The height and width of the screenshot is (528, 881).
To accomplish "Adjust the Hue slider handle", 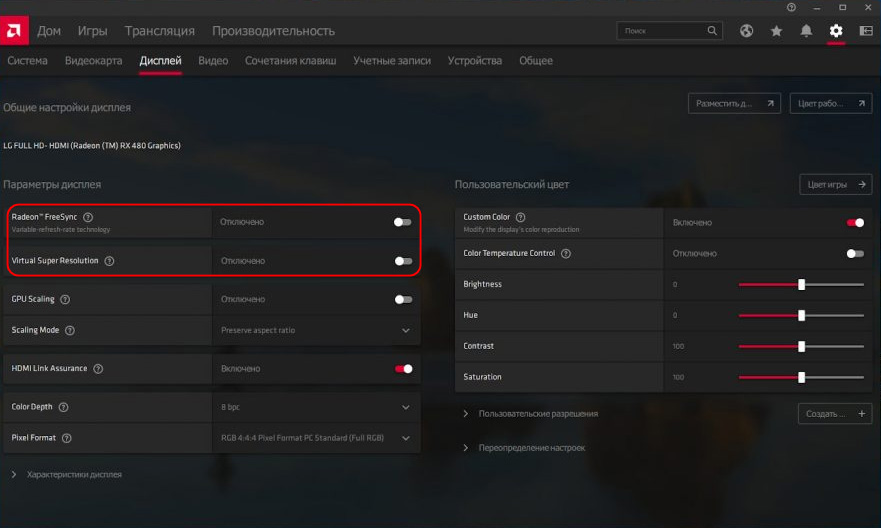I will [x=801, y=315].
